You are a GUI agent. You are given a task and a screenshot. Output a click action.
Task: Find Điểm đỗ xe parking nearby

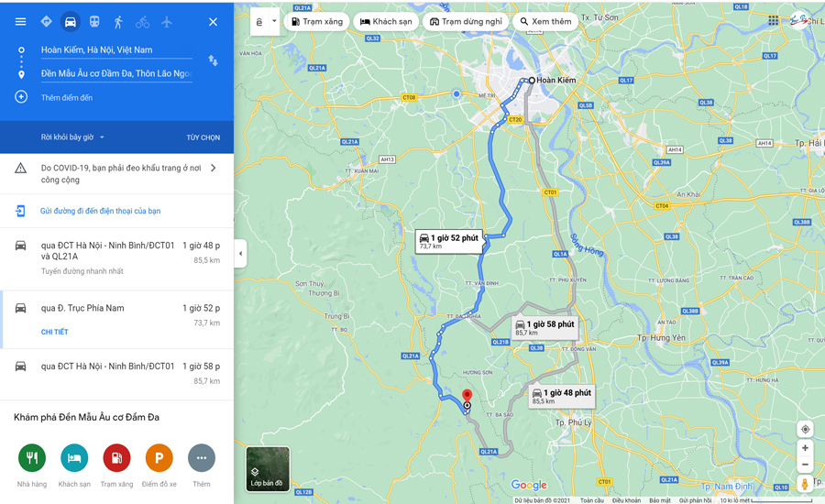coord(159,466)
